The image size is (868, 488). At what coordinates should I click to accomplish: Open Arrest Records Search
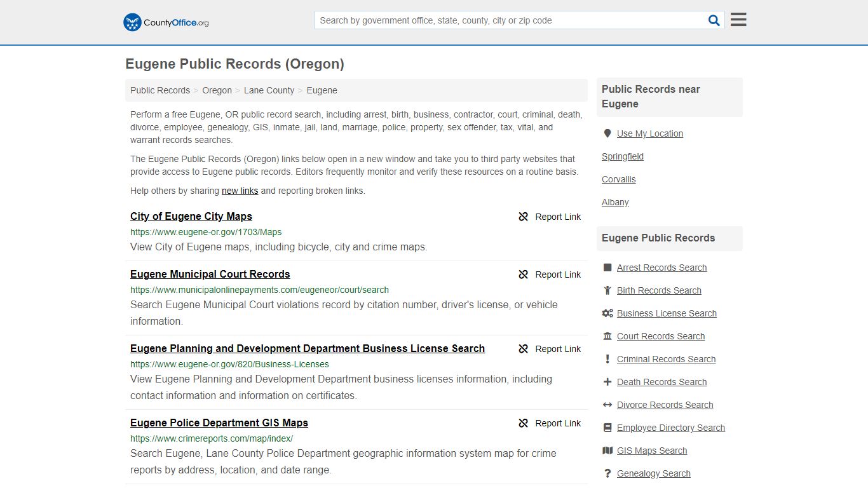click(x=661, y=268)
